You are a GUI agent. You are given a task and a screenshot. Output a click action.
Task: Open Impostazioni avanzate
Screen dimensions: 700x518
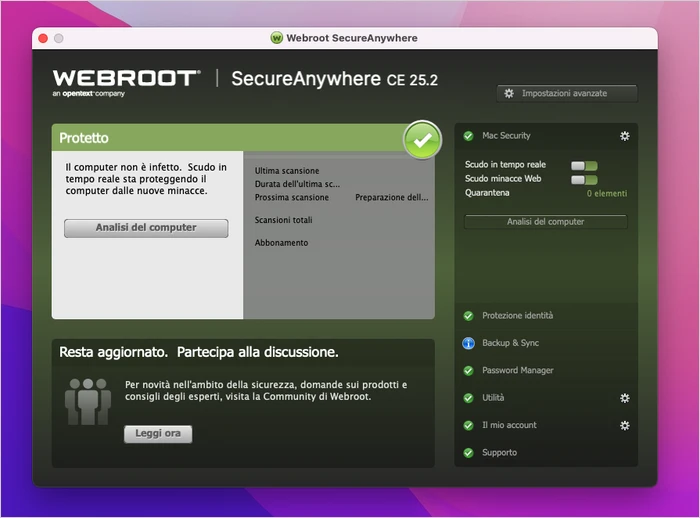click(x=567, y=93)
